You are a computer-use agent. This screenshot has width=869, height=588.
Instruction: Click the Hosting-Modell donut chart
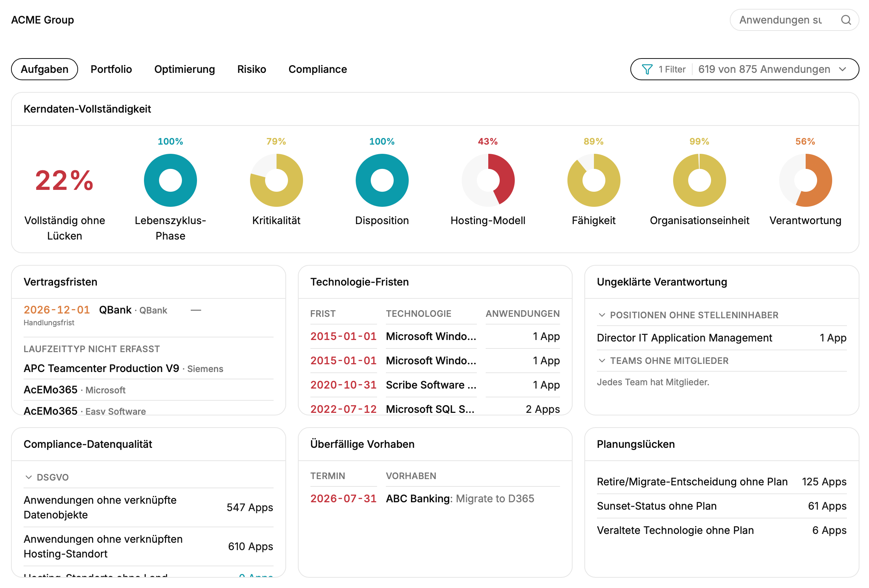(488, 180)
